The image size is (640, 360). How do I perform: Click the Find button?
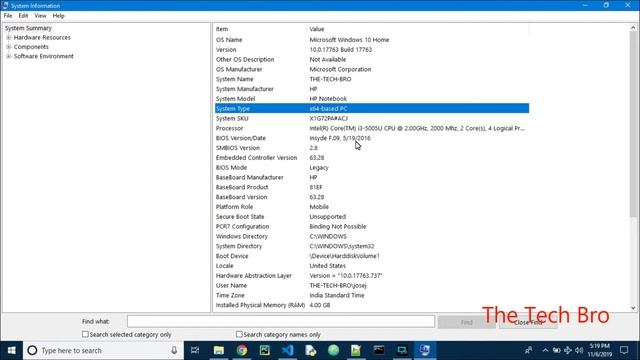466,322
